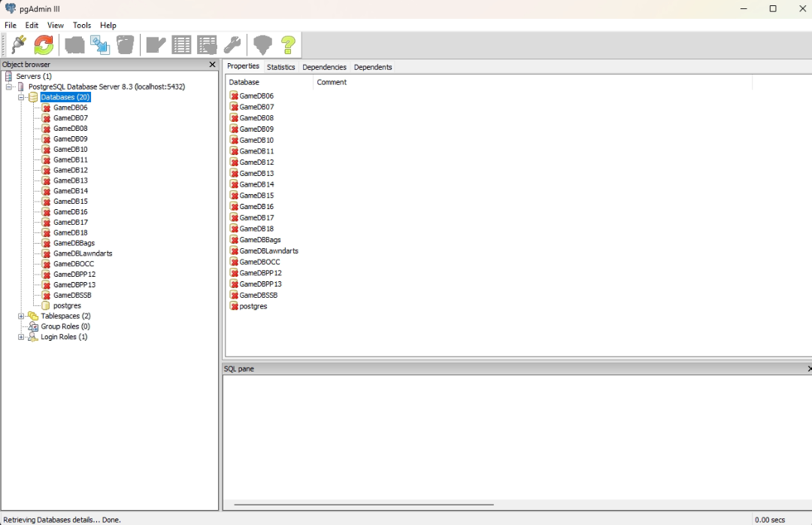Select GameDB12 in the Properties list
Viewport: 812px width, 525px height.
pos(256,162)
